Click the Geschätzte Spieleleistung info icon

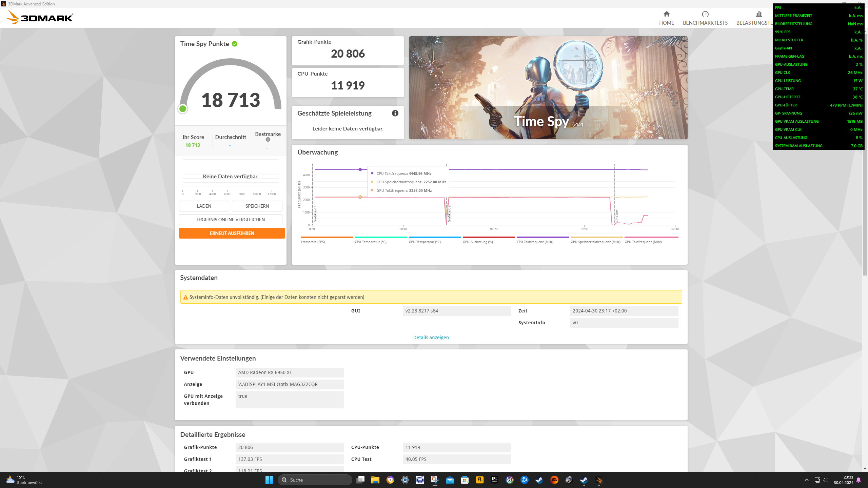click(x=395, y=113)
